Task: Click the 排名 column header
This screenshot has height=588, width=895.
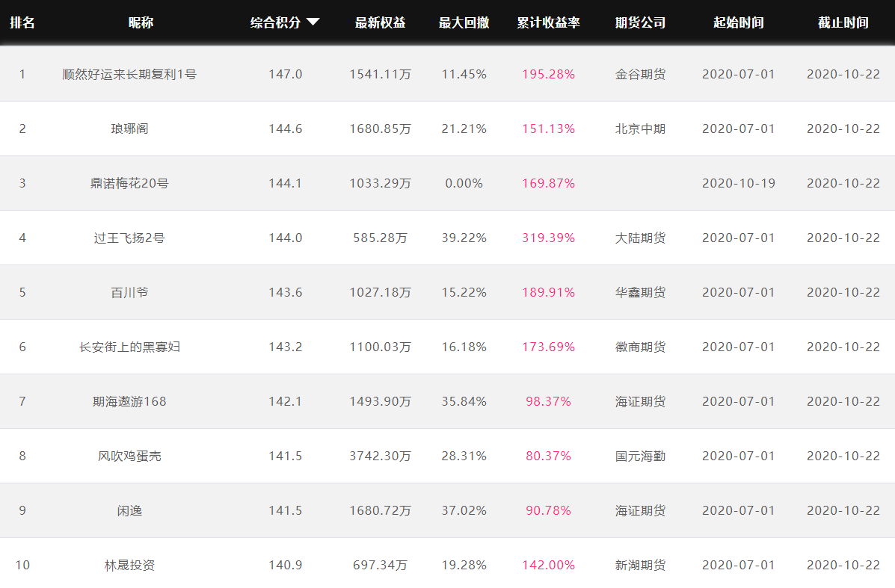Action: [22, 23]
